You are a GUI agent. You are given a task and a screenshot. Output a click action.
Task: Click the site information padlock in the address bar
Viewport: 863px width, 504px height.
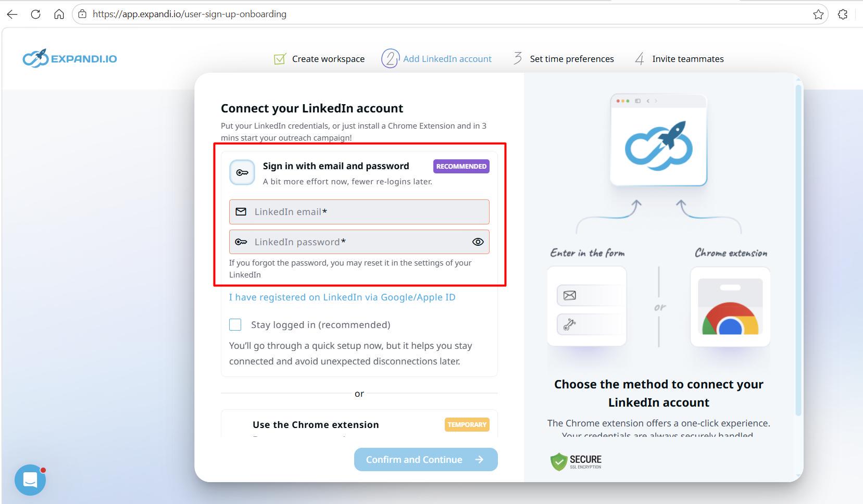point(81,14)
